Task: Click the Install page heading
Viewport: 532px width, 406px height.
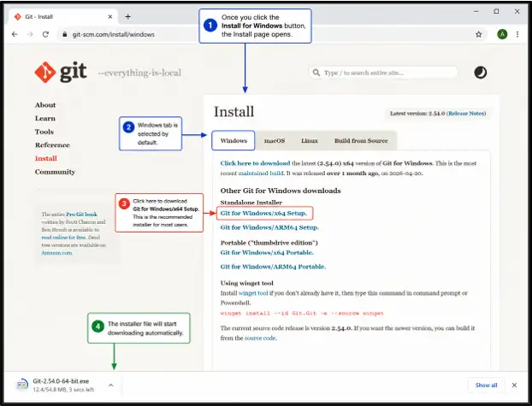Action: coord(233,112)
